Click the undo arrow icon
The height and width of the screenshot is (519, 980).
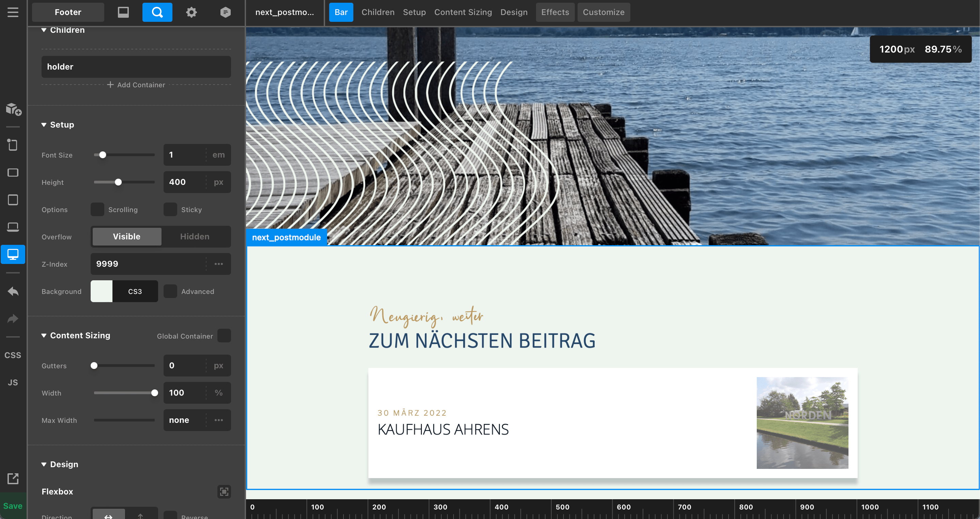[13, 291]
